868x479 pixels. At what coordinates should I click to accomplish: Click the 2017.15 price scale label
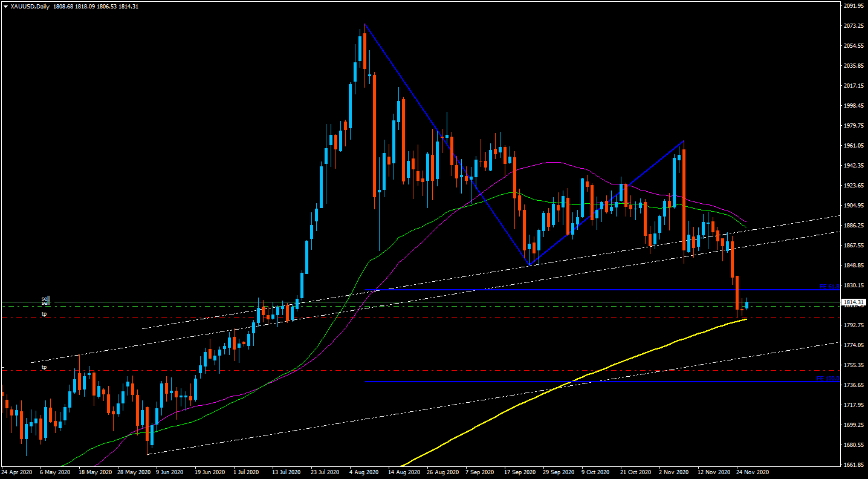(852, 86)
